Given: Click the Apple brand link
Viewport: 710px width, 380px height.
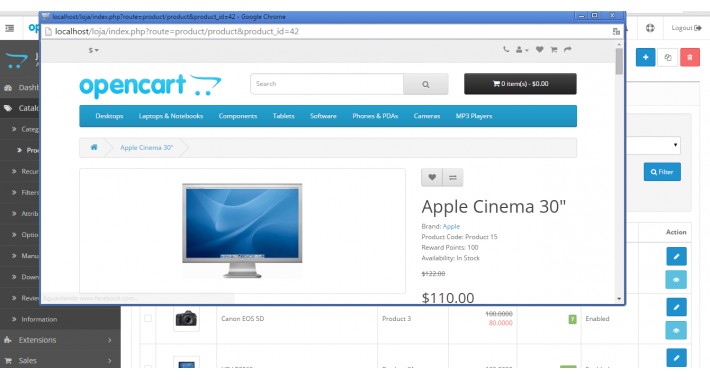Looking at the screenshot, I should tap(451, 226).
